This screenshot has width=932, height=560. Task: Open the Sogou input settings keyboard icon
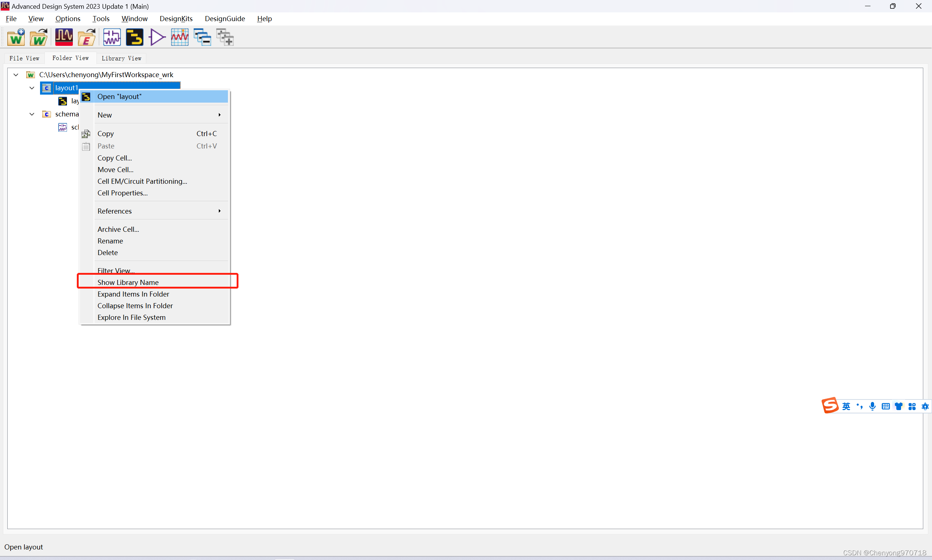(x=885, y=406)
